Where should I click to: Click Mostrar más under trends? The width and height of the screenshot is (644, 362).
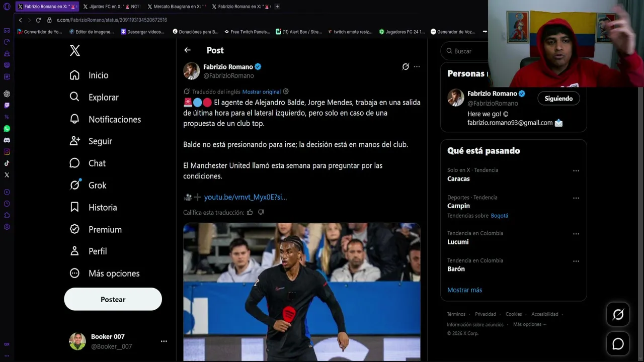(x=464, y=290)
